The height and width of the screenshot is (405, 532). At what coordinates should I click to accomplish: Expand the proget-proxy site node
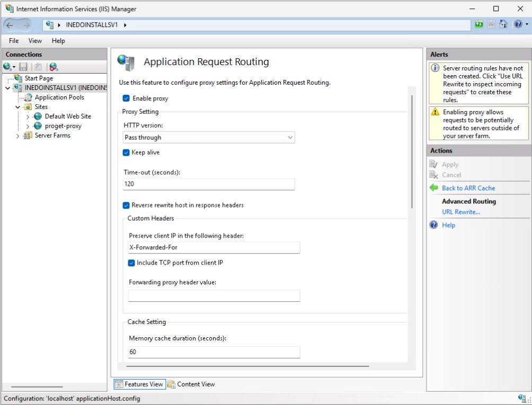(28, 127)
